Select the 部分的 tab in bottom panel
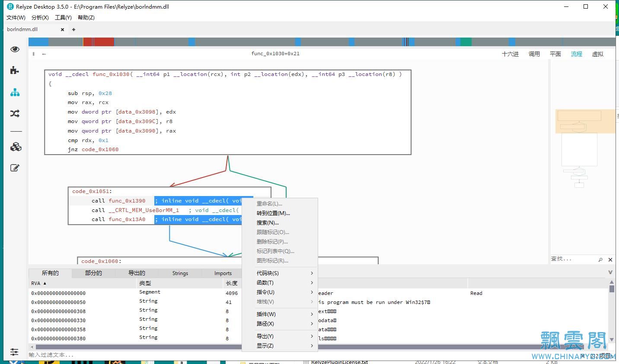Image resolution: width=619 pixels, height=364 pixels. (x=93, y=273)
